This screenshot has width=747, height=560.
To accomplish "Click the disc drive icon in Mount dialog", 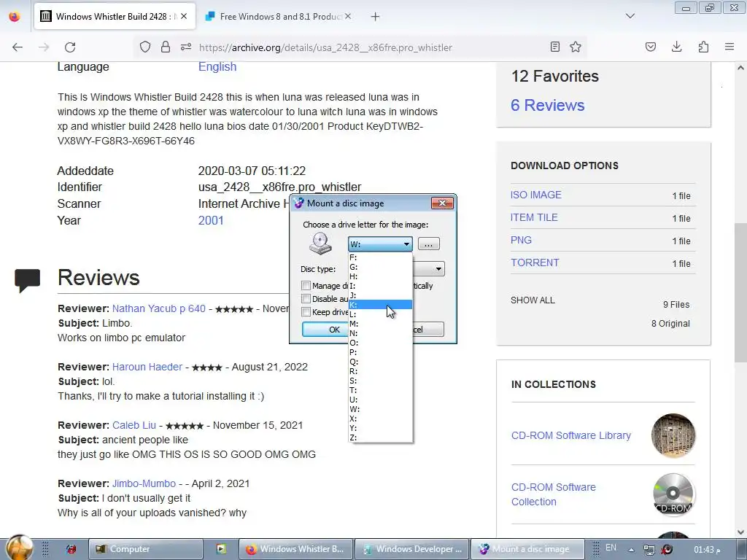I will point(320,244).
